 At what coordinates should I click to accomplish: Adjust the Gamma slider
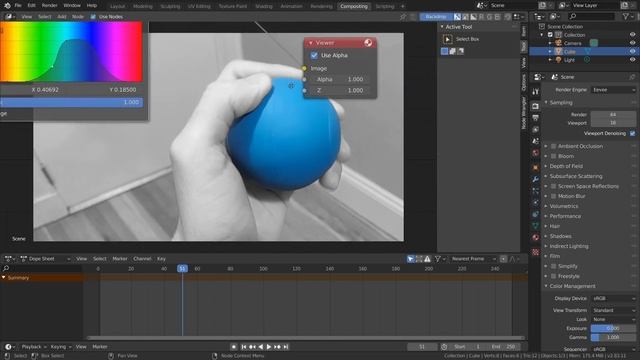[613, 337]
